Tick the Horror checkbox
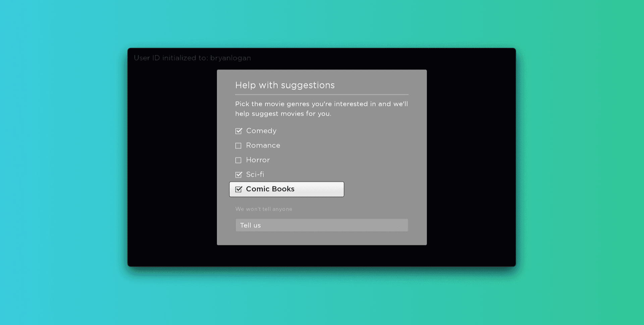Image resolution: width=644 pixels, height=325 pixels. tap(238, 160)
